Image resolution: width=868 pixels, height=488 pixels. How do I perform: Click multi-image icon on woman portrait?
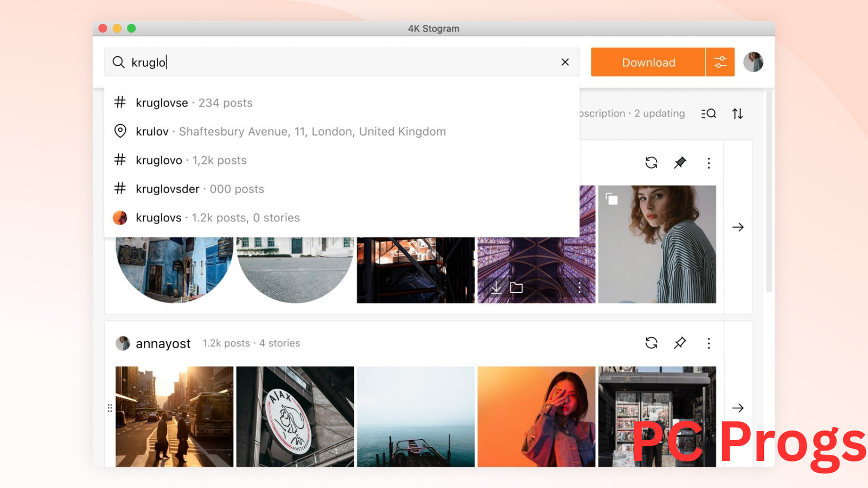coord(612,199)
